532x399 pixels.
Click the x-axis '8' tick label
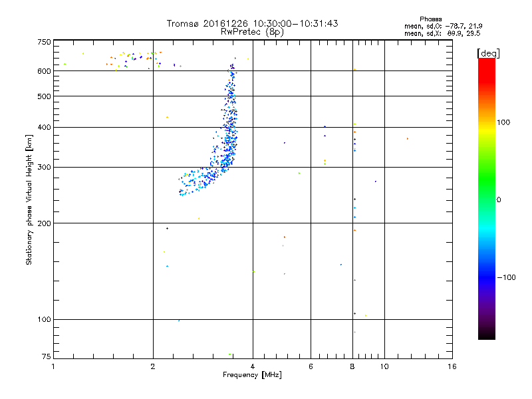point(352,366)
